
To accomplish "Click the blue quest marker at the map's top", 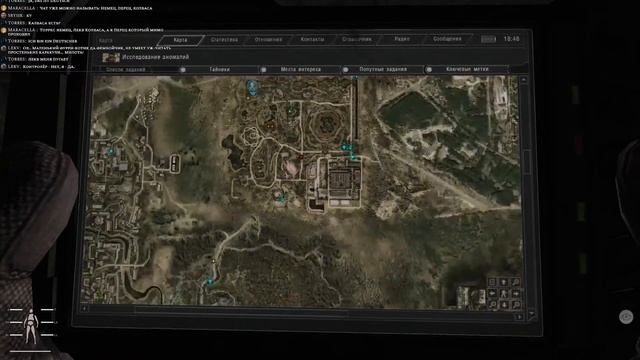I will (252, 88).
